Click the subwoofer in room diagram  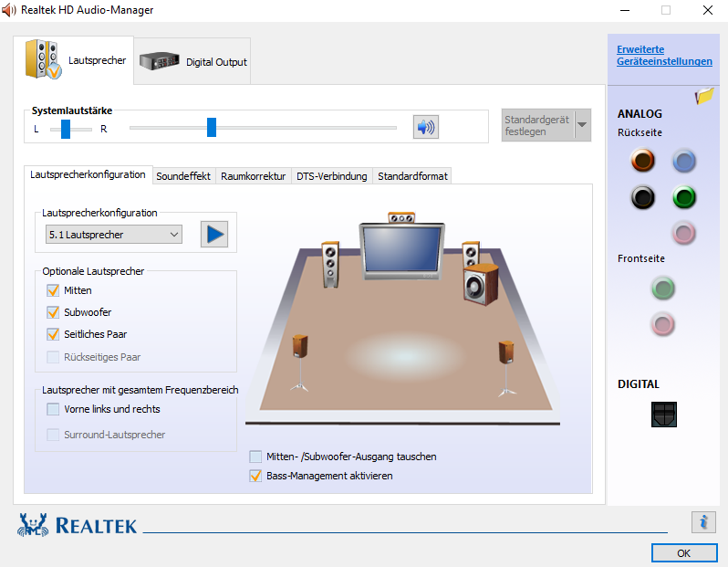pyautogui.click(x=481, y=285)
